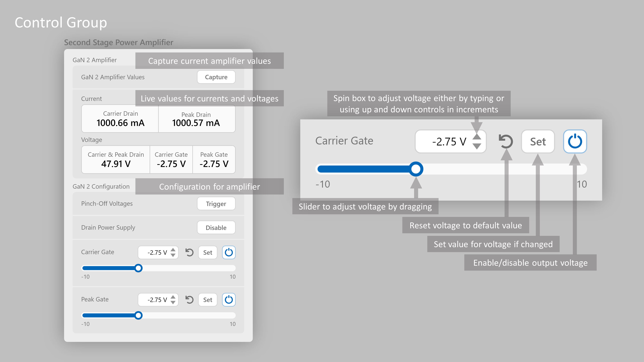Click the down arrow on Peak Gate spin box
The image size is (644, 362).
click(173, 302)
